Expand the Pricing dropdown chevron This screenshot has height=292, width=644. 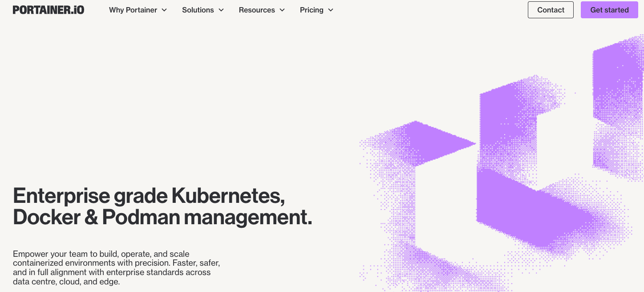tap(331, 10)
